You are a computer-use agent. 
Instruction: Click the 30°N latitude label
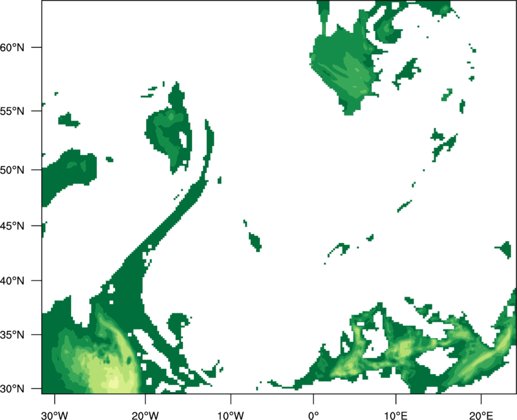click(x=12, y=389)
